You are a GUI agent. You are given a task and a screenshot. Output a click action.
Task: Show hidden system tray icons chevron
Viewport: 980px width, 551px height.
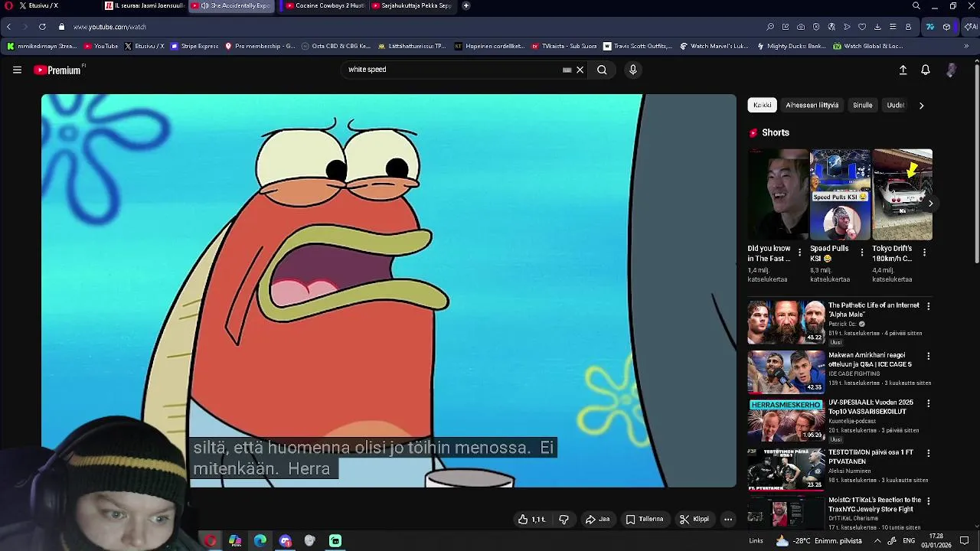point(877,541)
